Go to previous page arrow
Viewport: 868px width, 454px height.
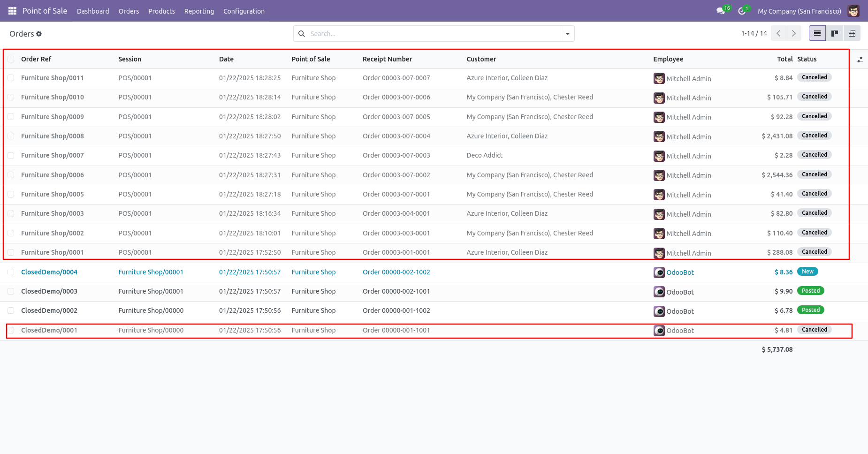point(779,33)
